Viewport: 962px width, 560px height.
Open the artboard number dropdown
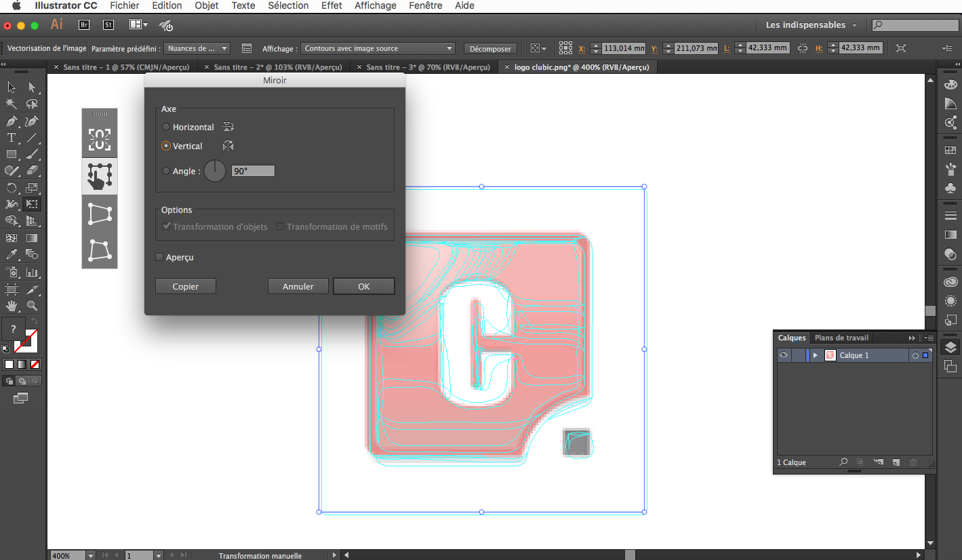point(159,555)
